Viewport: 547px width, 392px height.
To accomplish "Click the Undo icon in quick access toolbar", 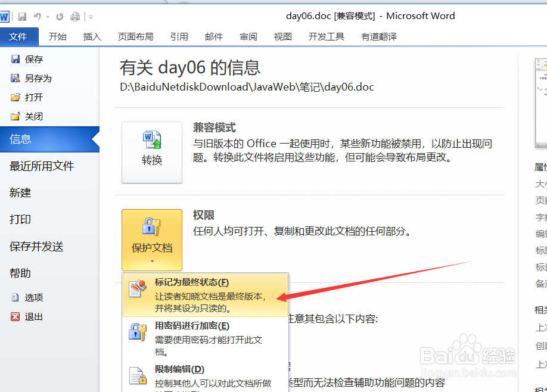I will pos(38,17).
